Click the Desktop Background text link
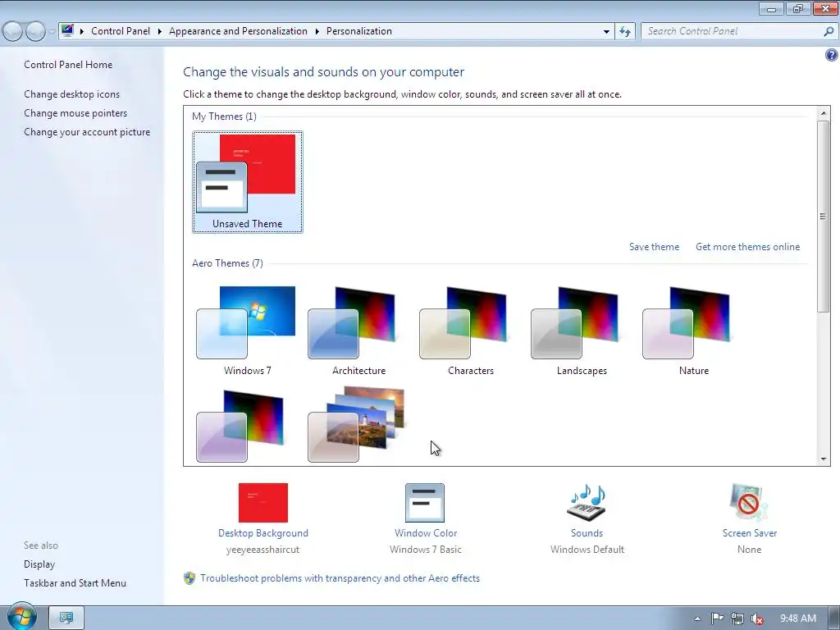The height and width of the screenshot is (630, 840). coord(263,533)
